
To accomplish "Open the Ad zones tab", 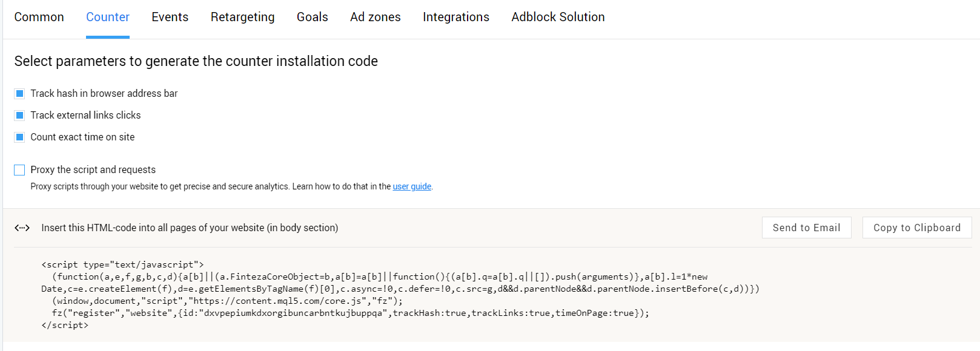I will click(375, 17).
